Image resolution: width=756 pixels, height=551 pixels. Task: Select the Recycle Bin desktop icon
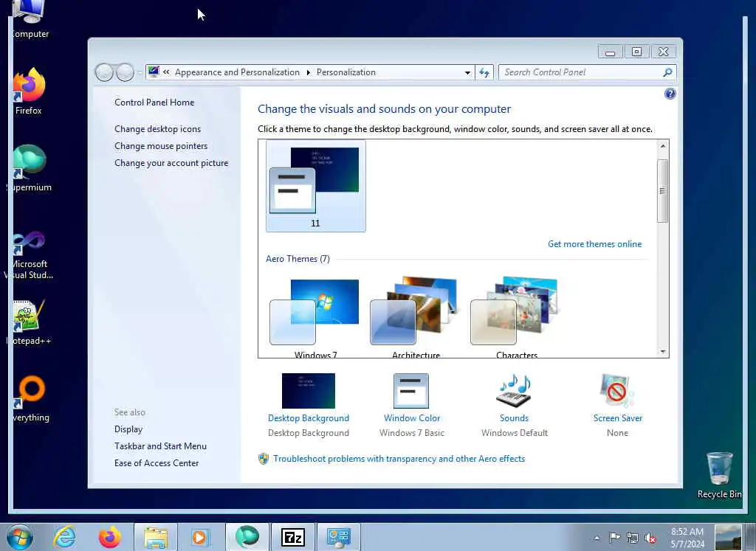point(719,475)
